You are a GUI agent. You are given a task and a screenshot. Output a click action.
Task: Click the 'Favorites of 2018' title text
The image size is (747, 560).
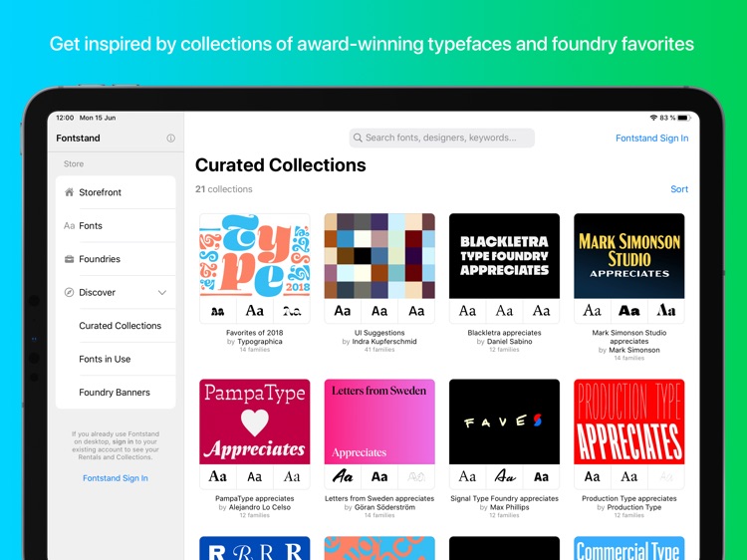(x=254, y=333)
